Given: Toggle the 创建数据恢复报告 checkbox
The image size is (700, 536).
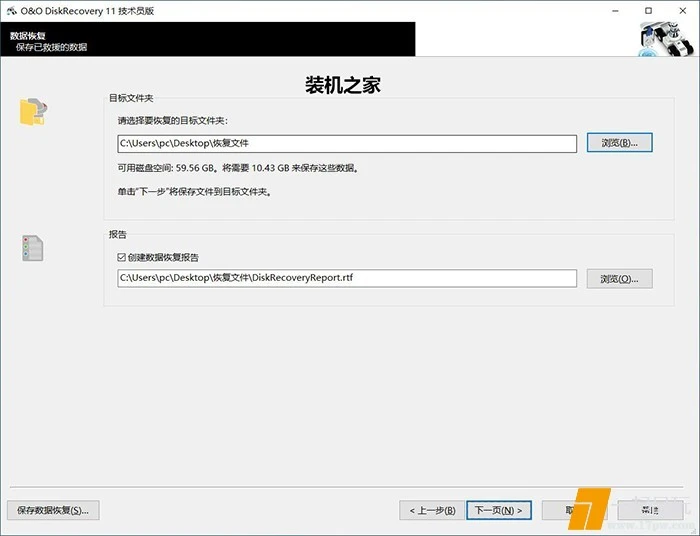Looking at the screenshot, I should pos(122,258).
